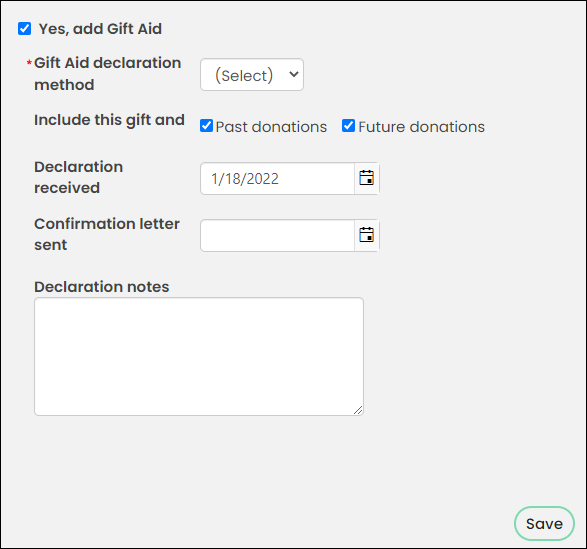587x549 pixels.
Task: Click the "Include this gift and" label
Action: tap(109, 120)
